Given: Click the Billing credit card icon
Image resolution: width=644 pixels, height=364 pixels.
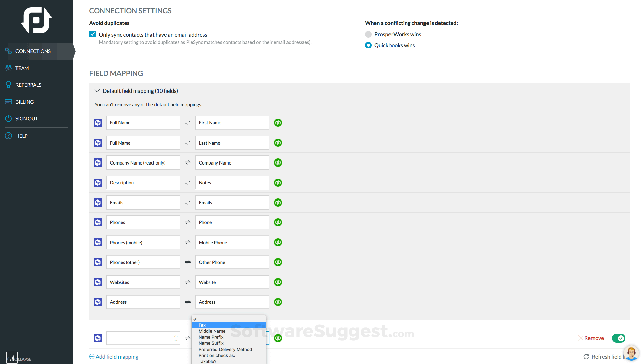Looking at the screenshot, I should (x=8, y=102).
